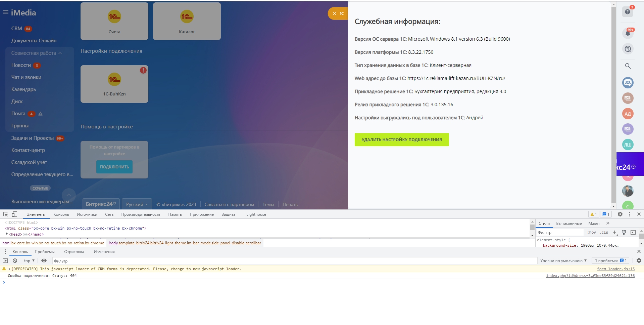Open the form_loader.js:15 source link
The height and width of the screenshot is (325, 644).
[x=615, y=269]
